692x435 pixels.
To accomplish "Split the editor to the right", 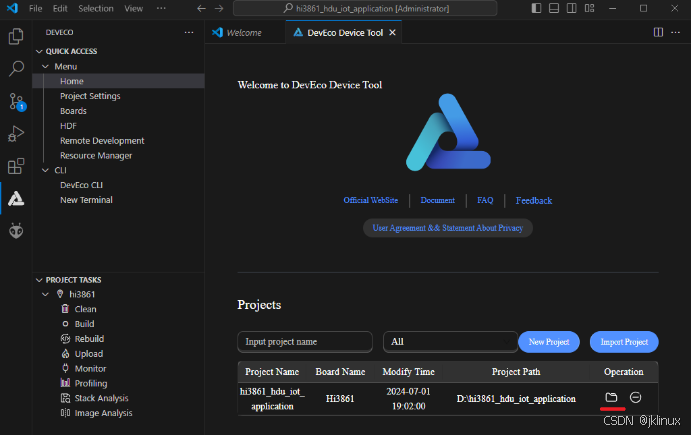I will [658, 32].
